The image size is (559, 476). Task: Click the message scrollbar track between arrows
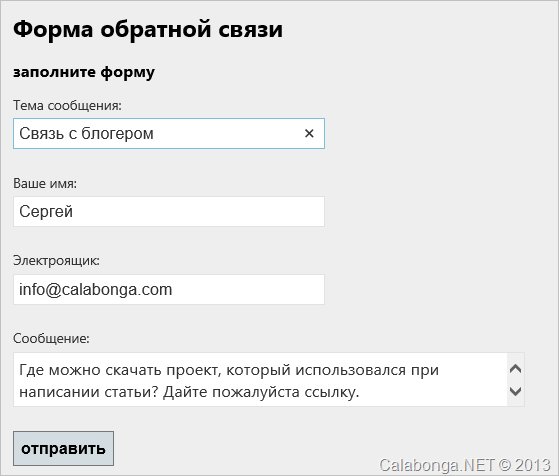click(516, 380)
